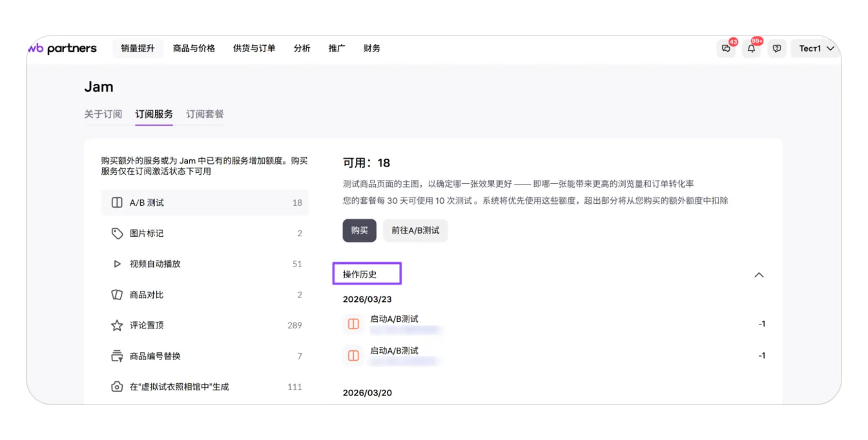Open the 财务 menu
The height and width of the screenshot is (440, 868).
pos(372,48)
